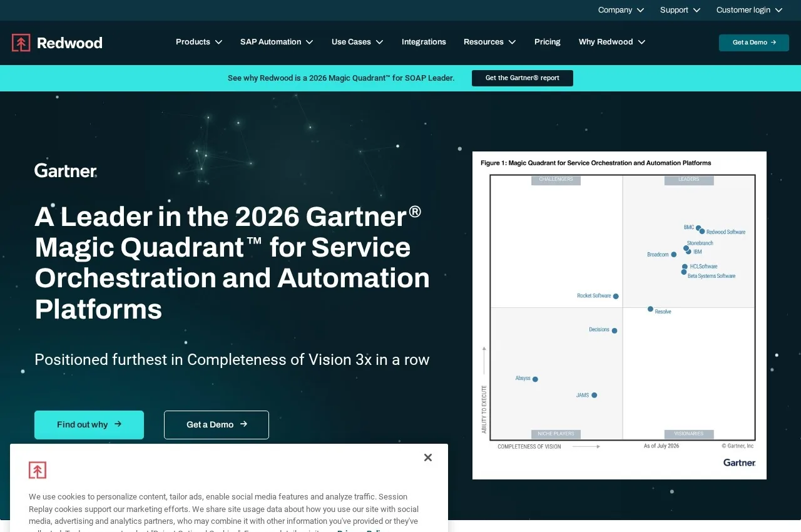Click the Redwood tree icon in cookie banner

(38, 470)
